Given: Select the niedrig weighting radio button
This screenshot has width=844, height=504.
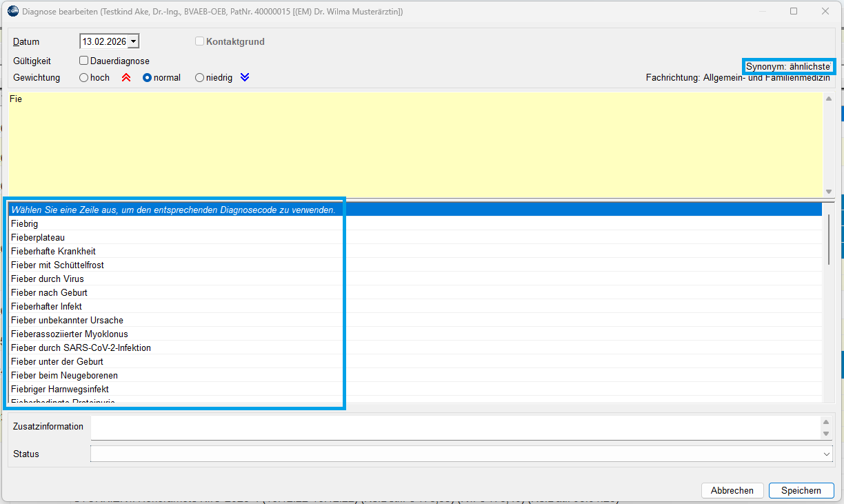Looking at the screenshot, I should tap(200, 78).
